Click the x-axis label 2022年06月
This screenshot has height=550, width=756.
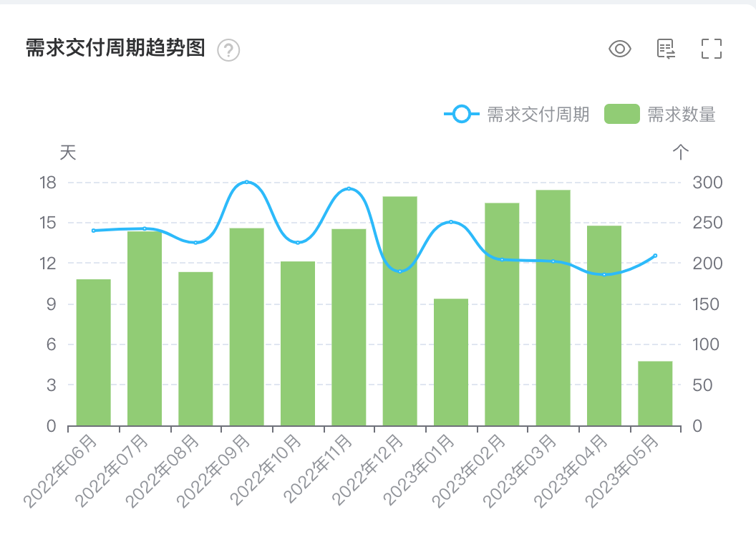(x=61, y=471)
